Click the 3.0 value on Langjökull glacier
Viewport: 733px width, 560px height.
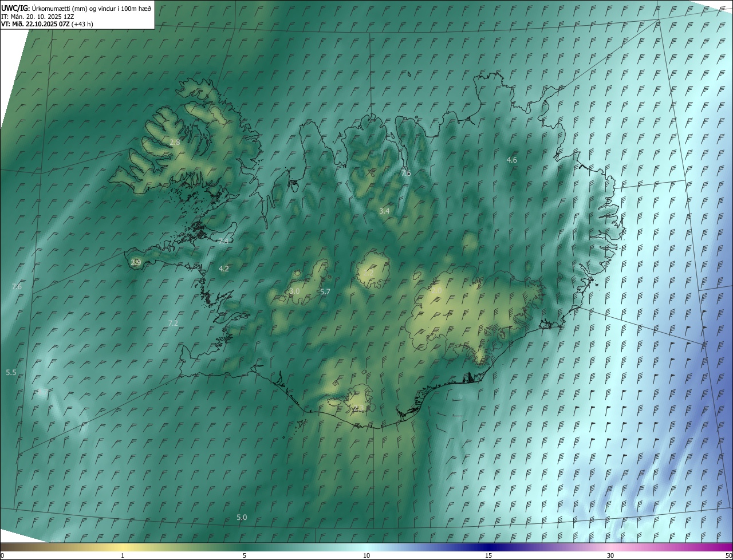294,291
